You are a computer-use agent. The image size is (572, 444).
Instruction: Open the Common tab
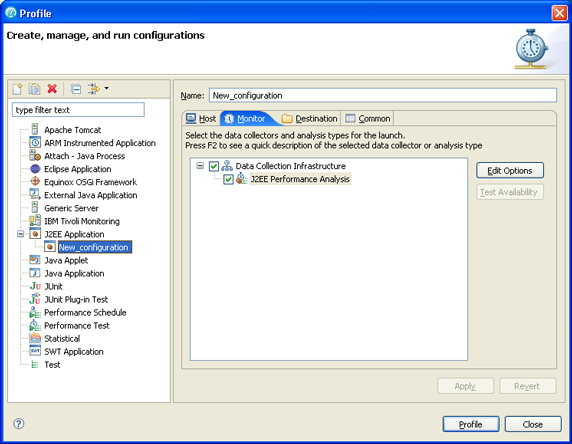(x=368, y=119)
